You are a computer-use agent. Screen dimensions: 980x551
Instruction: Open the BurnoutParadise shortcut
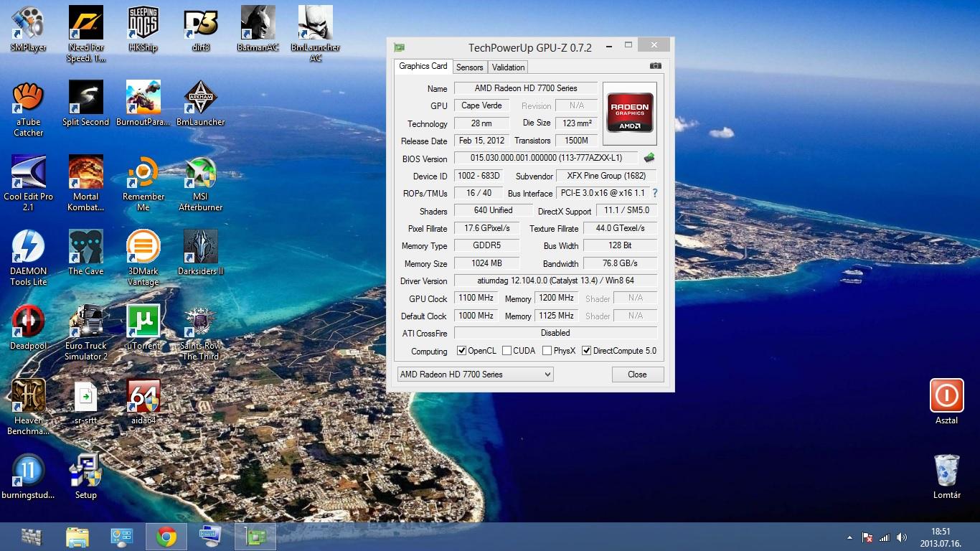pos(143,103)
